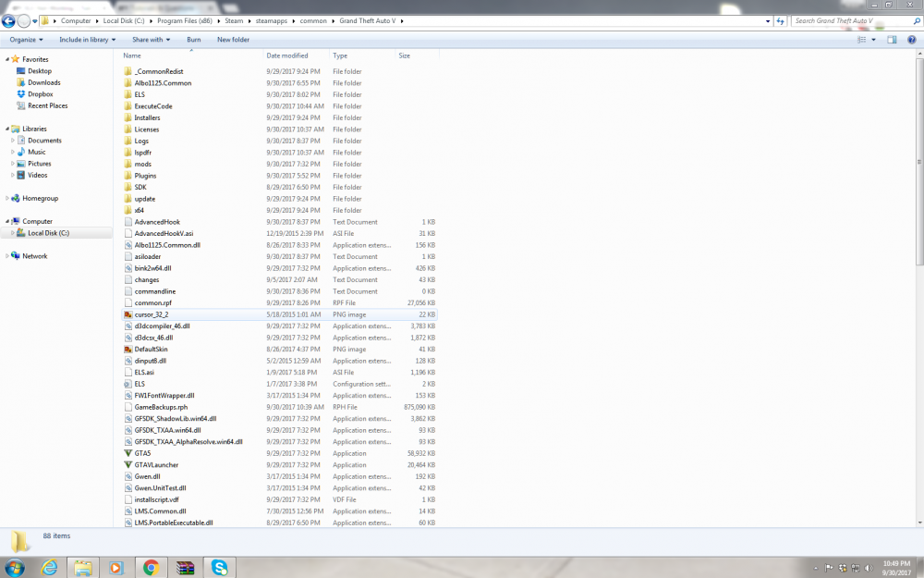Open WinRAR from taskbar

click(x=185, y=568)
